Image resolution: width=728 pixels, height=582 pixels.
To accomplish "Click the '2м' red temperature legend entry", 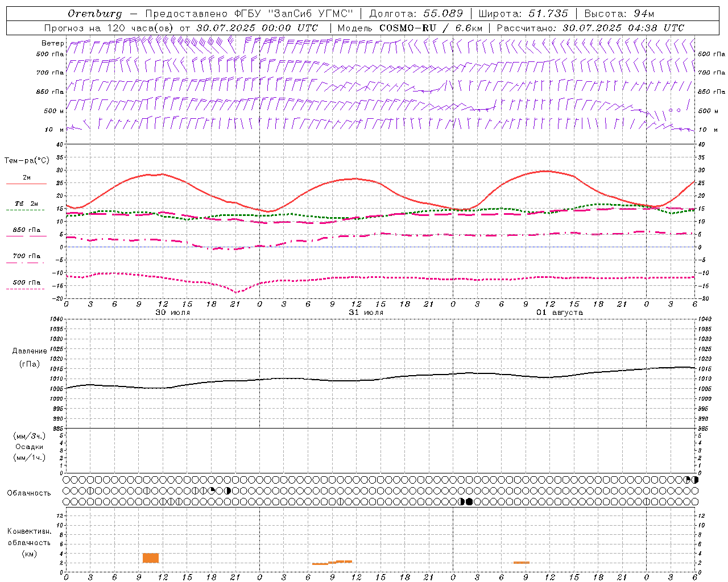I will click(27, 177).
